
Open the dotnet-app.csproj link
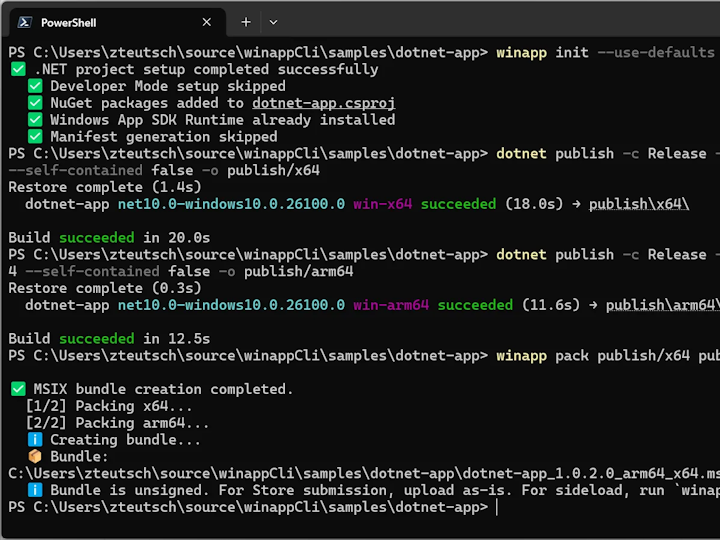point(323,103)
